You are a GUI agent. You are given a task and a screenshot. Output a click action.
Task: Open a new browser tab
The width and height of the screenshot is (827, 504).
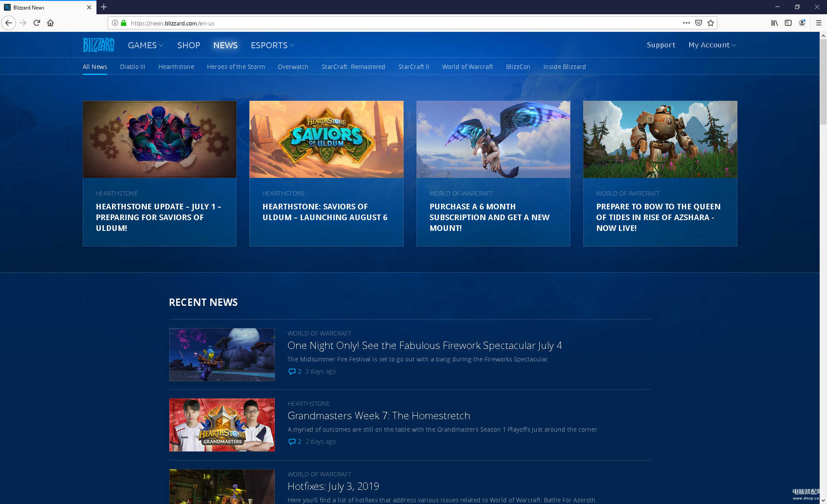[104, 7]
